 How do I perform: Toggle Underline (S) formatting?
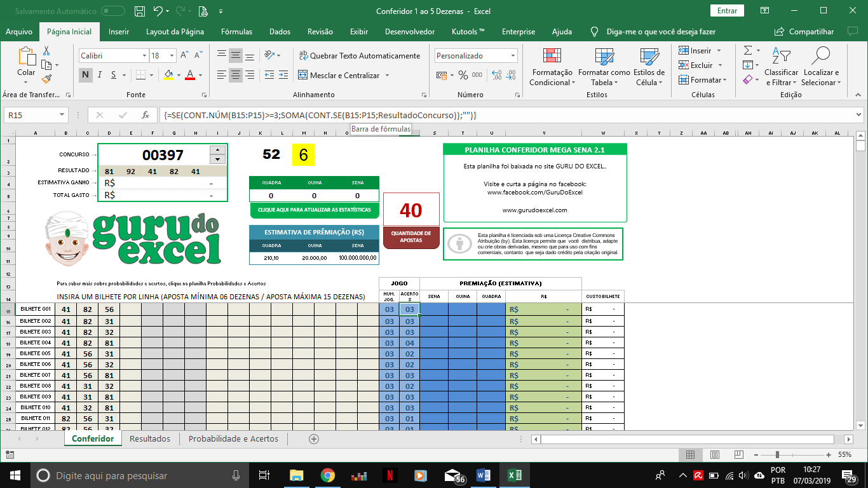click(114, 75)
